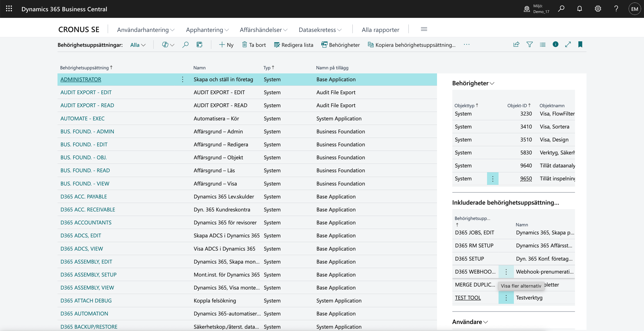Screen dimensions: 644x331
Task: Click Kopiera behörighetsuppsättning action
Action: 412,45
